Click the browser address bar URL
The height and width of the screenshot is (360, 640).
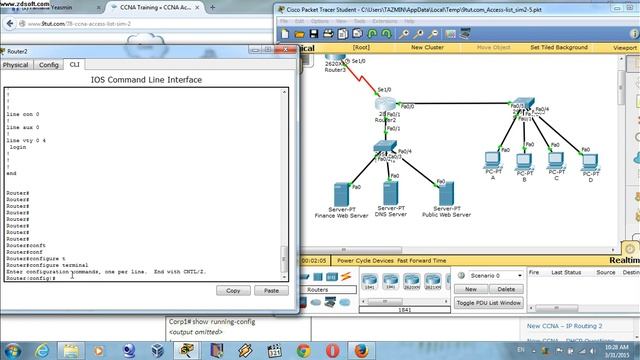coord(79,24)
